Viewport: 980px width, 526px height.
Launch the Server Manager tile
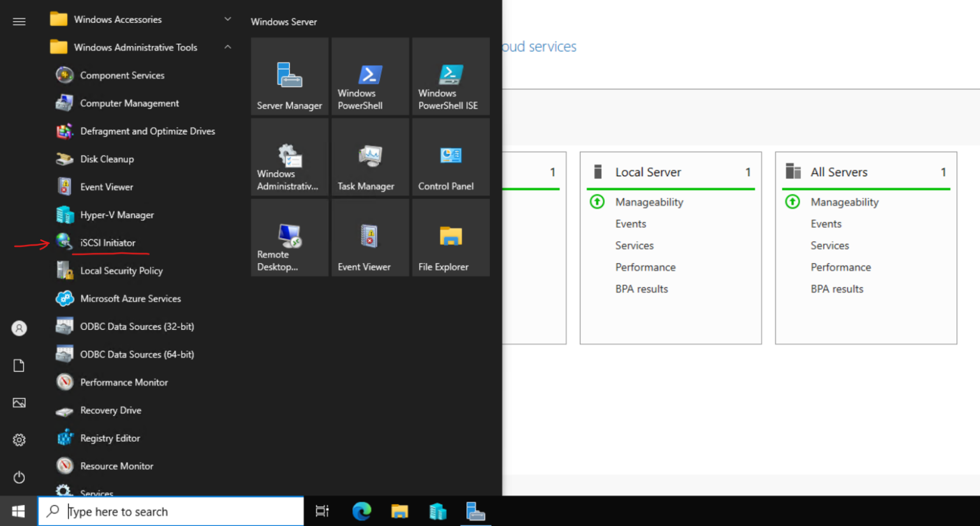coord(289,77)
